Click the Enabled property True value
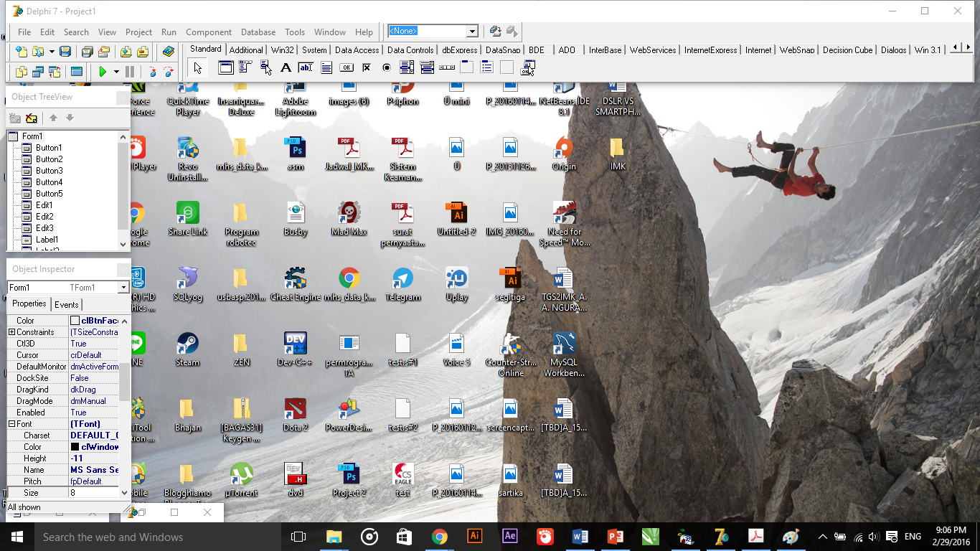980x551 pixels. tap(93, 413)
